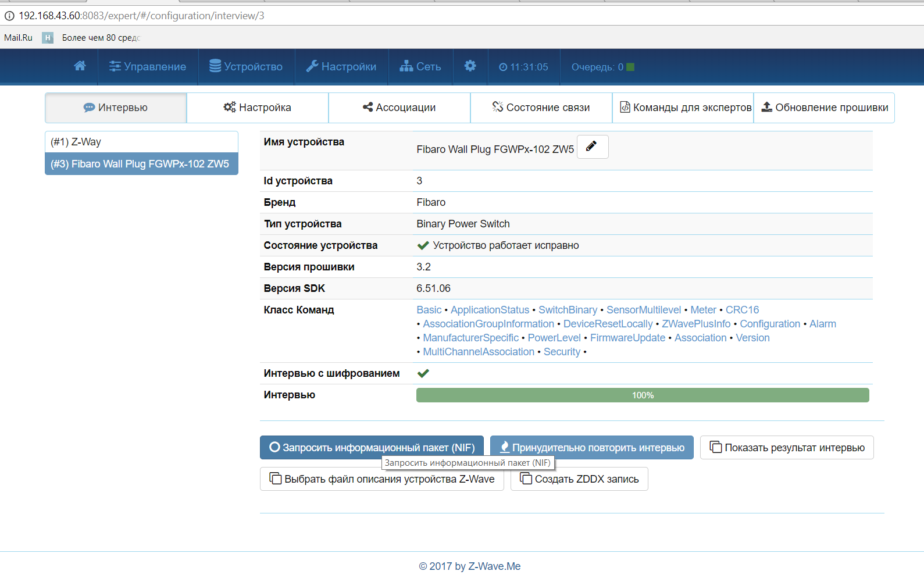Click the interview 100% progress bar
This screenshot has width=924, height=578.
coord(643,395)
